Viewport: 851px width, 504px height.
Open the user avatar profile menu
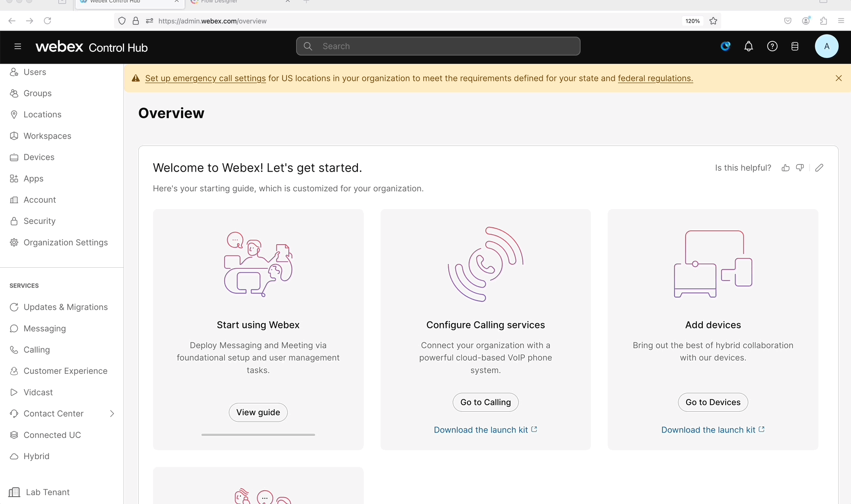[x=826, y=46]
